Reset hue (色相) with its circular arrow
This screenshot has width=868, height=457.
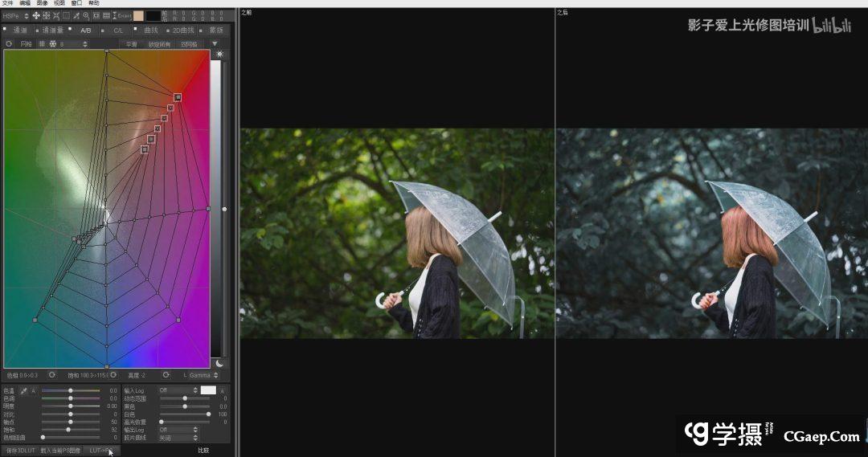click(52, 375)
